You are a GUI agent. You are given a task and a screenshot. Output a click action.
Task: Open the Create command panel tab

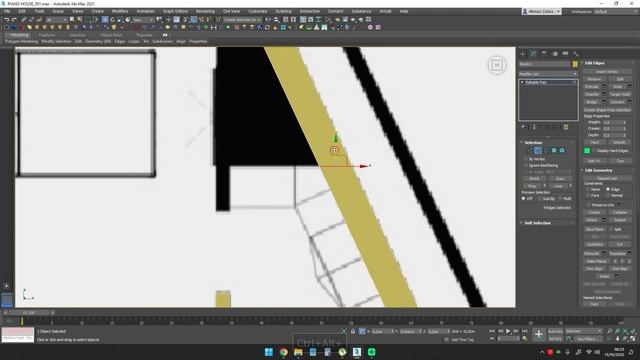click(x=523, y=54)
